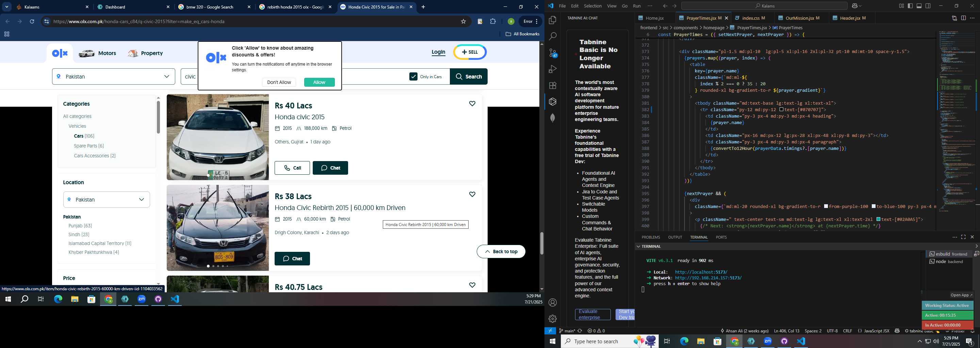The width and height of the screenshot is (980, 348).
Task: Close the PrayerTimes.jsx editor tab
Action: [726, 18]
